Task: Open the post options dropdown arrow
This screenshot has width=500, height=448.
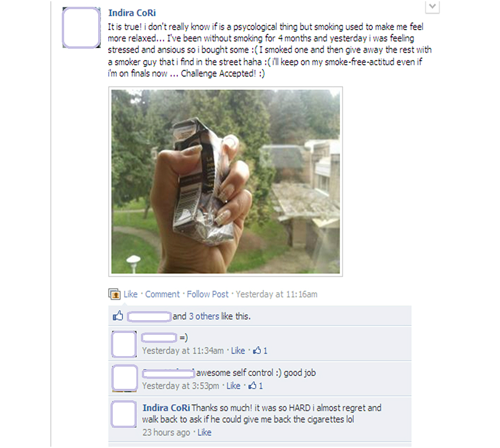Action: point(432,7)
